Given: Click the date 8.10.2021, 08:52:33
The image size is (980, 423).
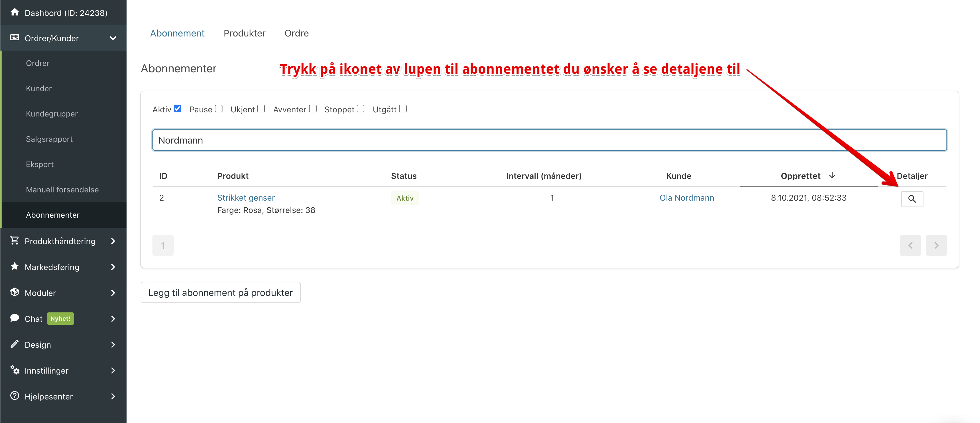Looking at the screenshot, I should (x=809, y=198).
